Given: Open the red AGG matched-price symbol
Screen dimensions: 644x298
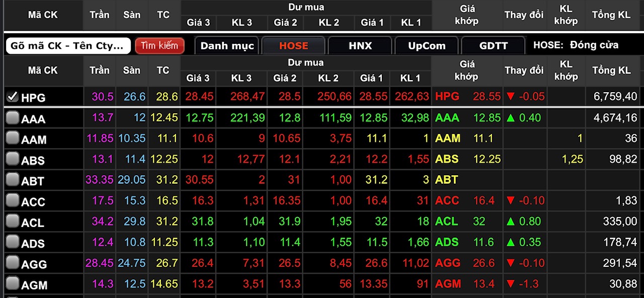Looking at the screenshot, I should coord(448,263).
